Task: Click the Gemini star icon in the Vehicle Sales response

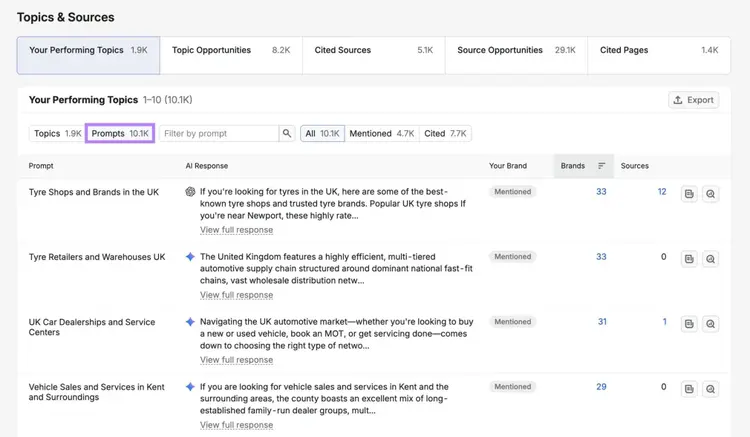Action: pyautogui.click(x=190, y=387)
